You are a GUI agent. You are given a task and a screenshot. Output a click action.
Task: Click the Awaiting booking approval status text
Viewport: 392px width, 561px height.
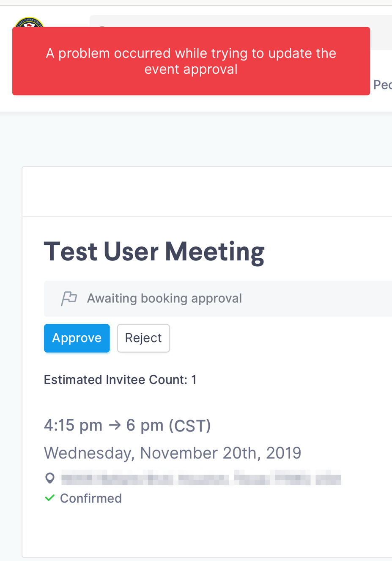(x=164, y=298)
